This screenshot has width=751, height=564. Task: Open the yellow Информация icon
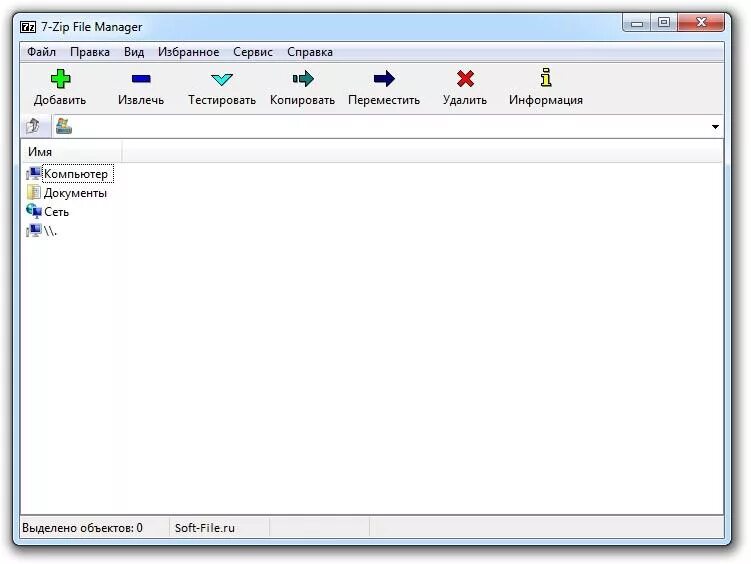[546, 78]
